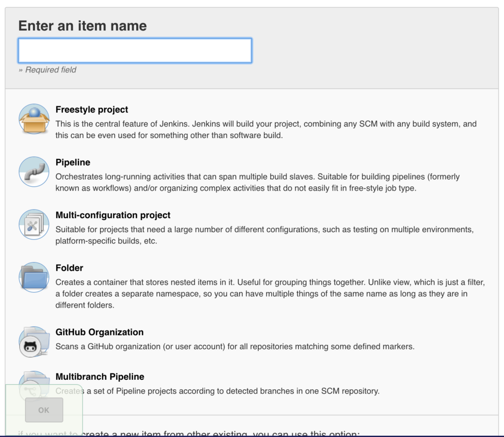Click the 'Enter an item name' heading

tap(83, 26)
